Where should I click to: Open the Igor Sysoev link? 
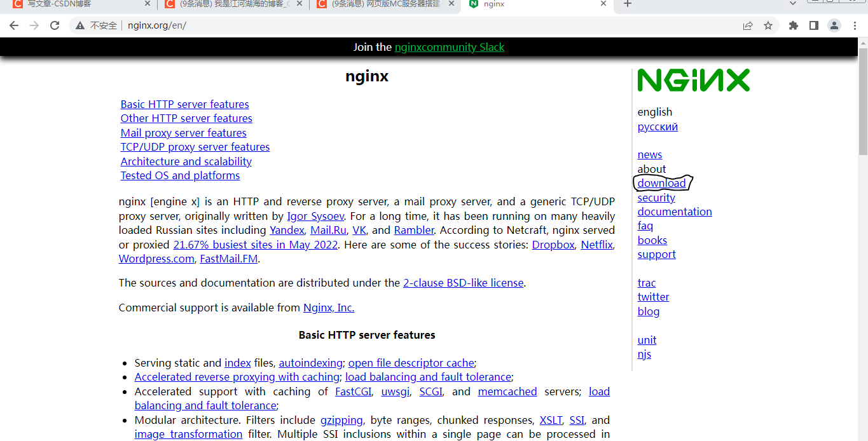[x=315, y=216]
